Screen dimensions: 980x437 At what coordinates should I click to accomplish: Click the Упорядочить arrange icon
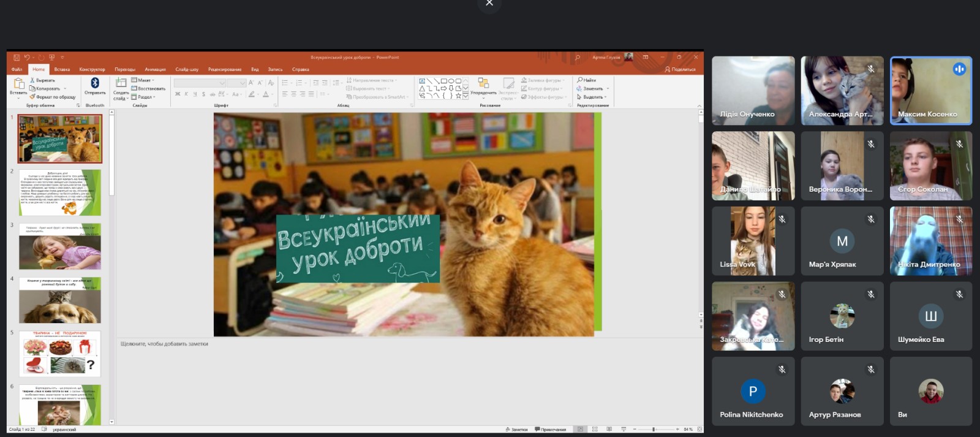483,83
